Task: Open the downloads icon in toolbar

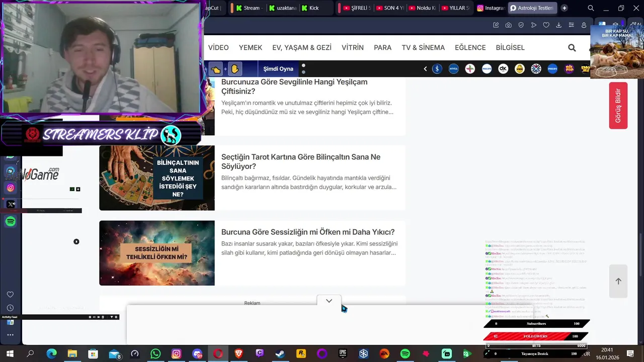Action: click(x=558, y=25)
